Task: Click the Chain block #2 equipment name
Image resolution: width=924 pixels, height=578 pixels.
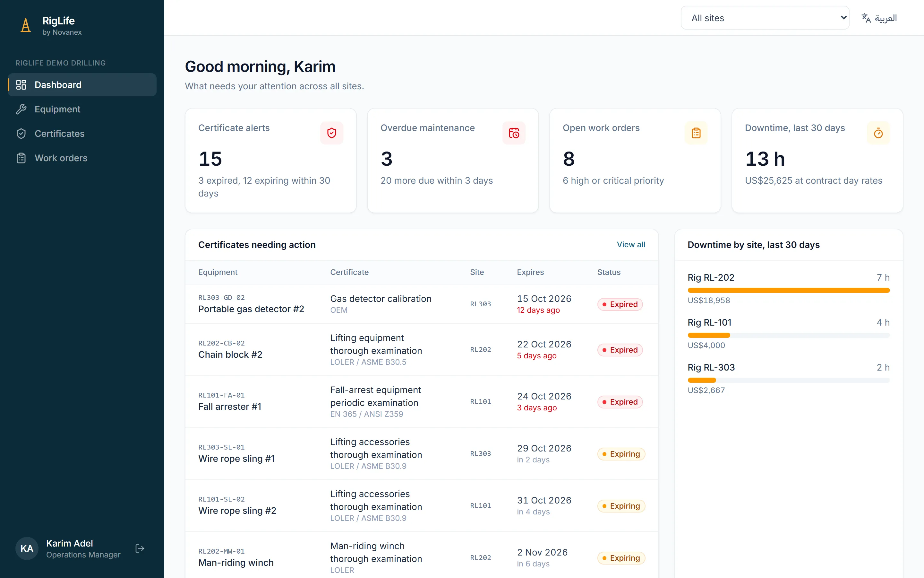Action: click(230, 355)
